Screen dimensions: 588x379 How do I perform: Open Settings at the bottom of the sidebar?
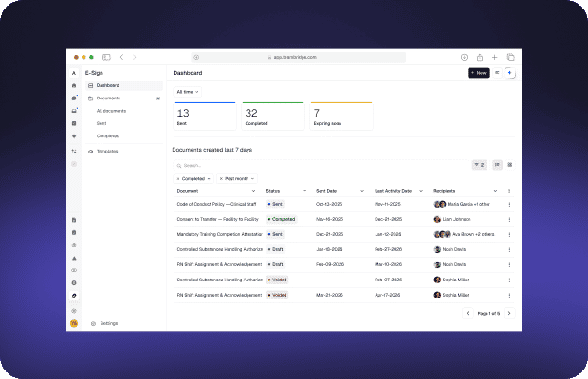[x=104, y=324]
